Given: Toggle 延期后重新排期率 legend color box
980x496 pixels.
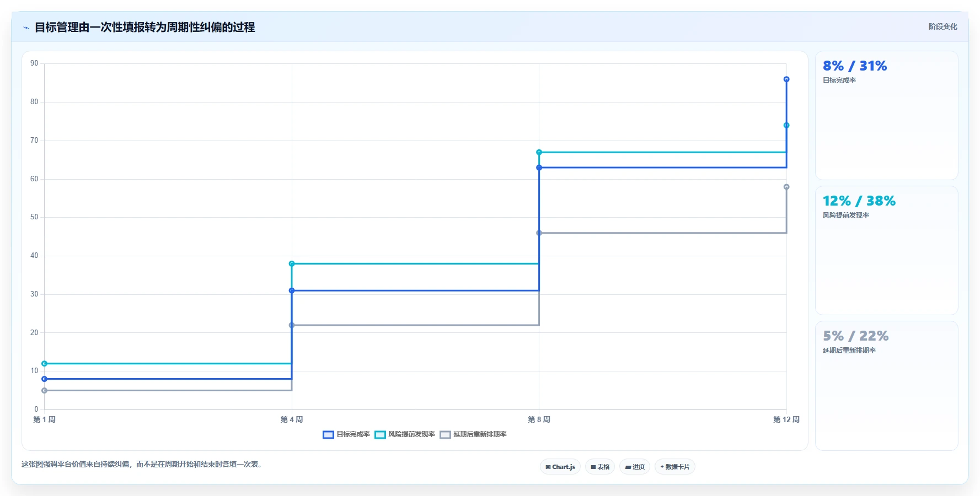Looking at the screenshot, I should (445, 435).
